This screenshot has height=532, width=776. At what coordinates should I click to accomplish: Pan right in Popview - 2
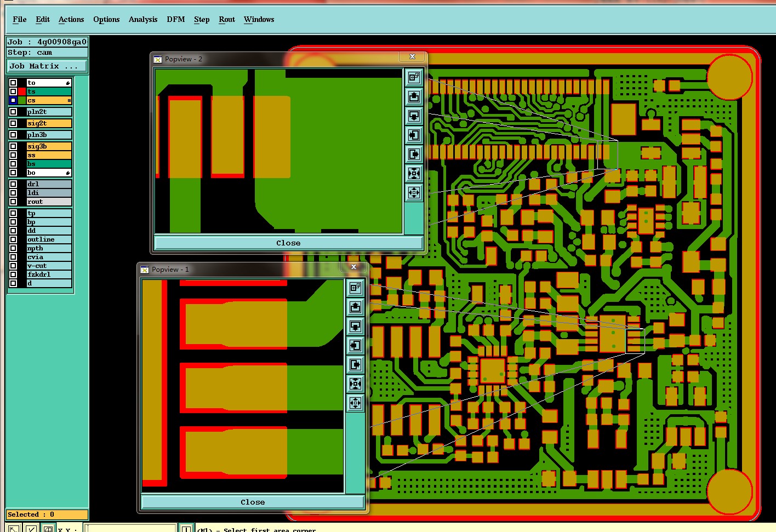click(414, 155)
